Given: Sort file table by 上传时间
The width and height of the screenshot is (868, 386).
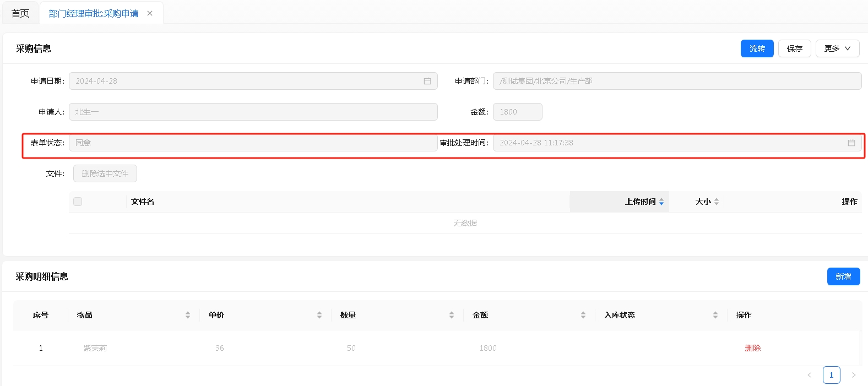Looking at the screenshot, I should (661, 202).
